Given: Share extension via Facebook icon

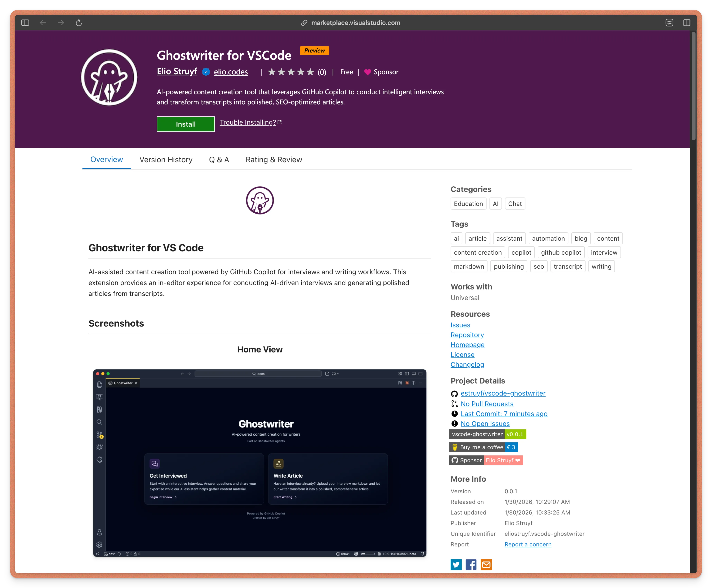Looking at the screenshot, I should 471,565.
